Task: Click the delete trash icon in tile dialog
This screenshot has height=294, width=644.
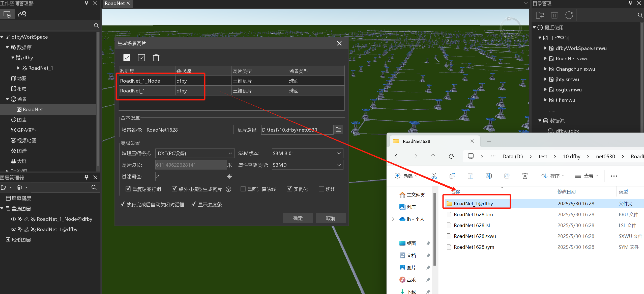Action: 156,58
